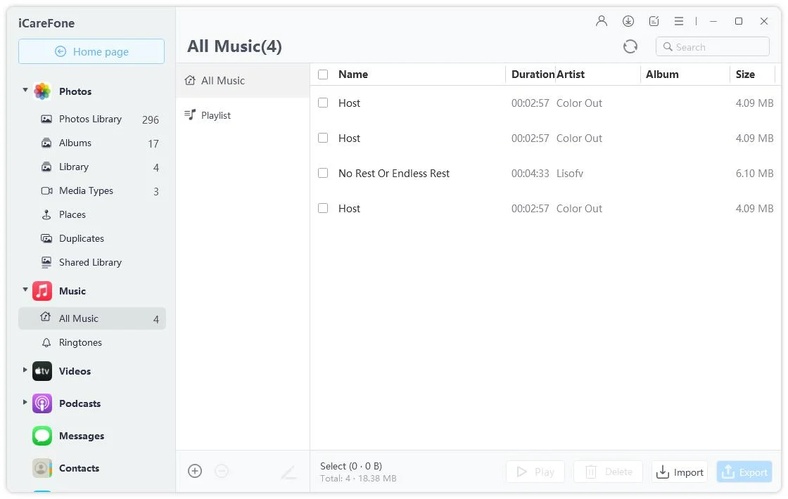Viewport: 788px width, 499px height.
Task: Click the Contacts icon
Action: (x=42, y=468)
